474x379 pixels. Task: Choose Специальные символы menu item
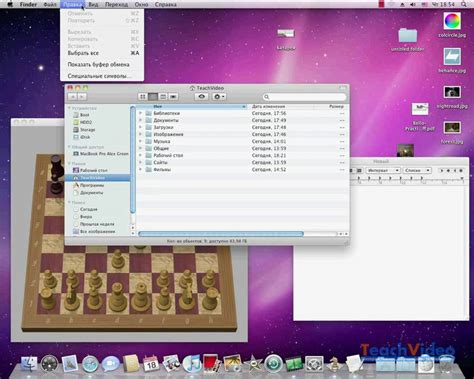(x=102, y=76)
